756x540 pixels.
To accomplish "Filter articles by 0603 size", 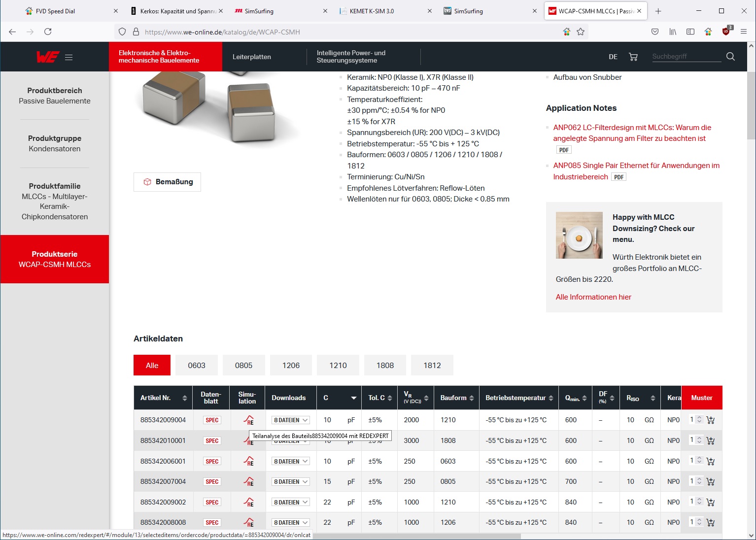I will point(197,365).
